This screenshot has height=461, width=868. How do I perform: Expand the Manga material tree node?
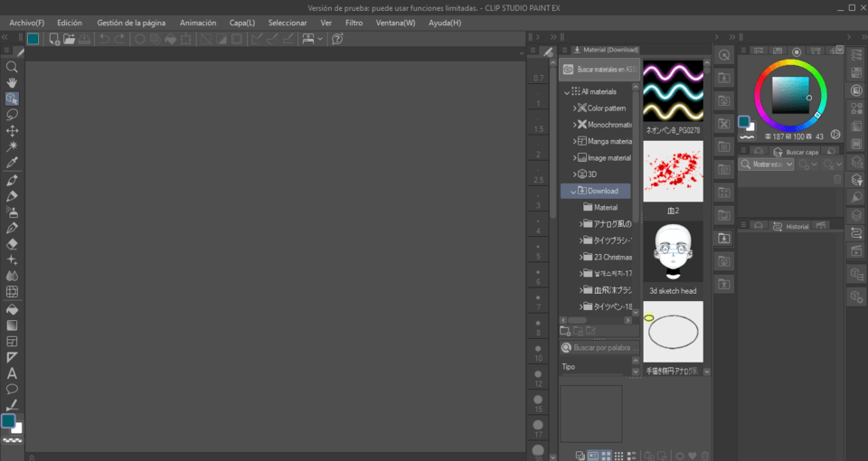(575, 142)
